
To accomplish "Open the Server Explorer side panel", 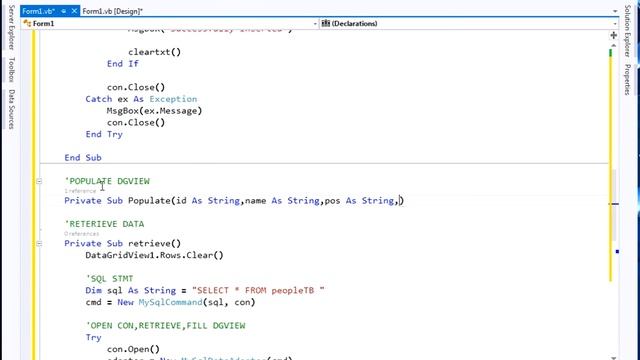I will pyautogui.click(x=11, y=27).
